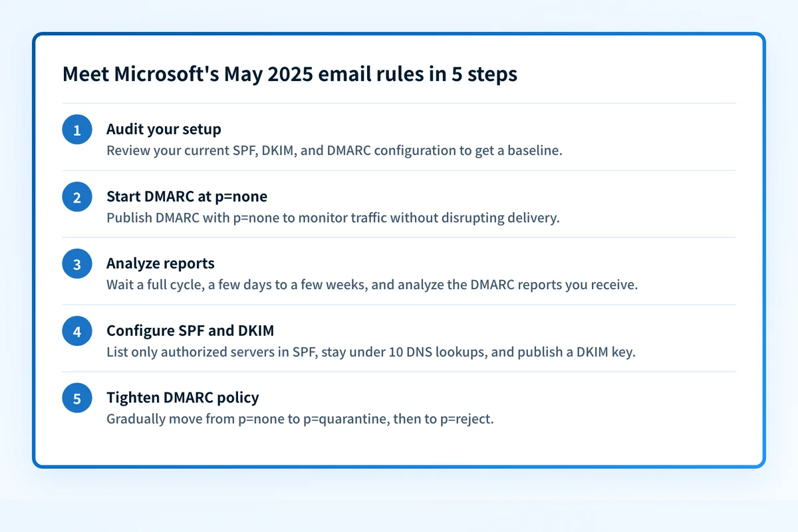
Task: Select the "Tighten DMARC policy" title
Action: 183,398
